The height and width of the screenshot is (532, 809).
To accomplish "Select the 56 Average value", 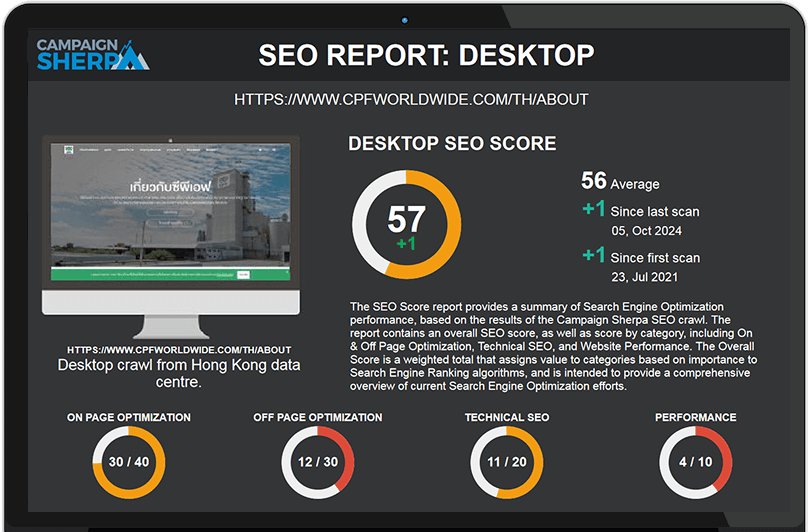I will point(620,181).
